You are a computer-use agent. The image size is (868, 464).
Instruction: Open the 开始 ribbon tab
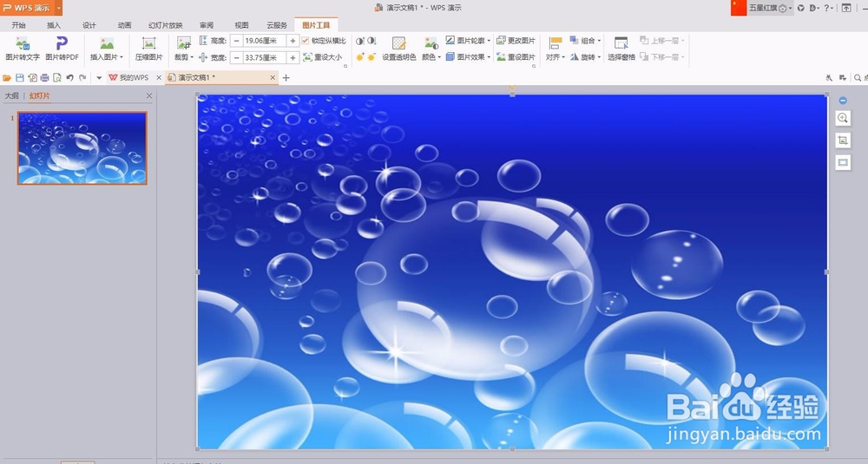19,25
